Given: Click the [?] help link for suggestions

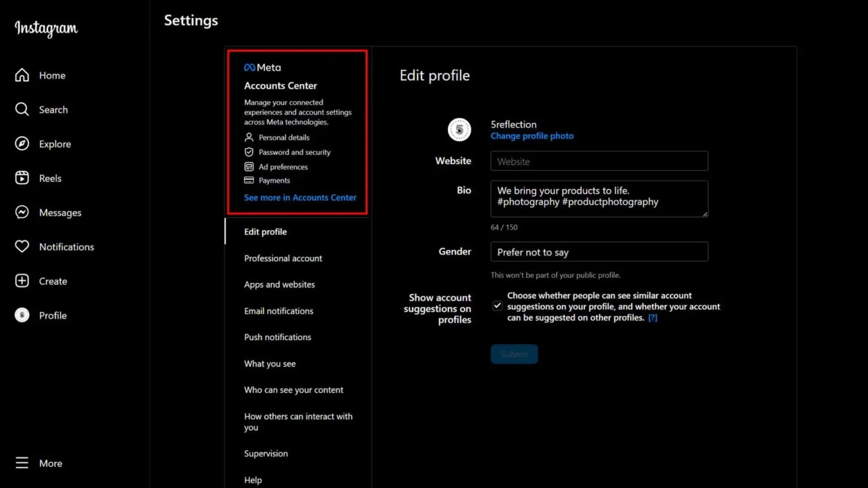Looking at the screenshot, I should pos(652,318).
